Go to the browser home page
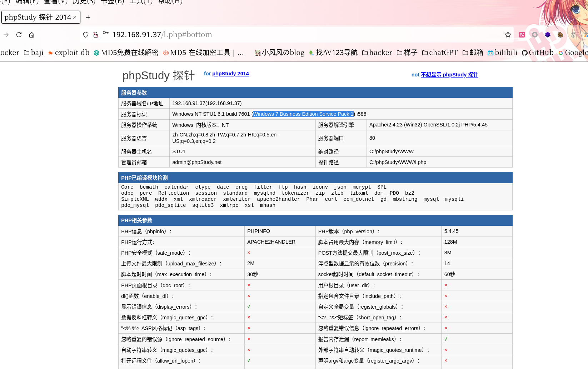Viewport: 588px width, 369px height. (32, 35)
